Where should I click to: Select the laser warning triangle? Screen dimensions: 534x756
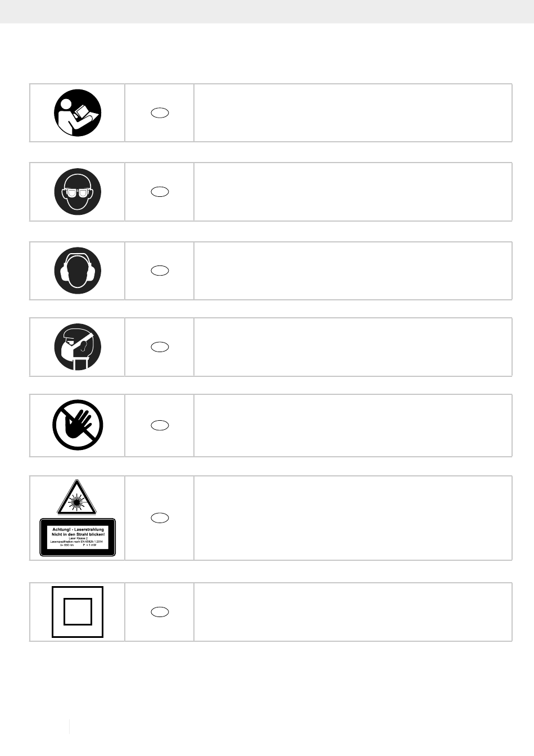(77, 497)
